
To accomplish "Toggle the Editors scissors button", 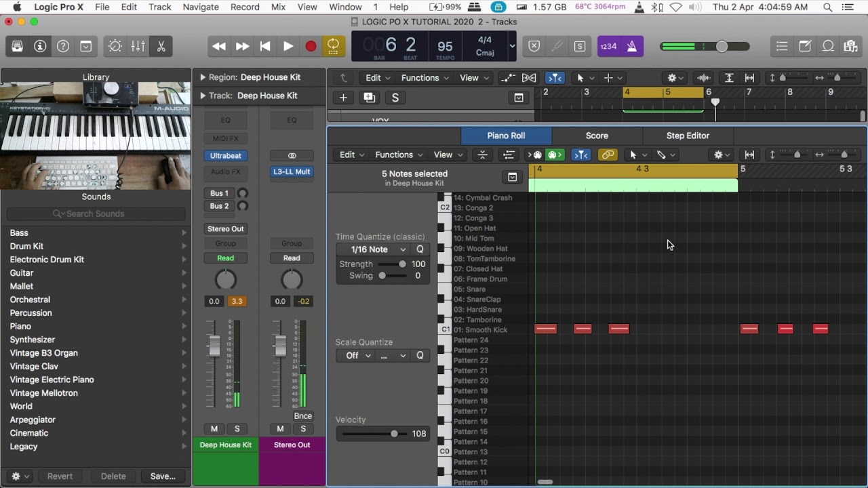I will [161, 46].
